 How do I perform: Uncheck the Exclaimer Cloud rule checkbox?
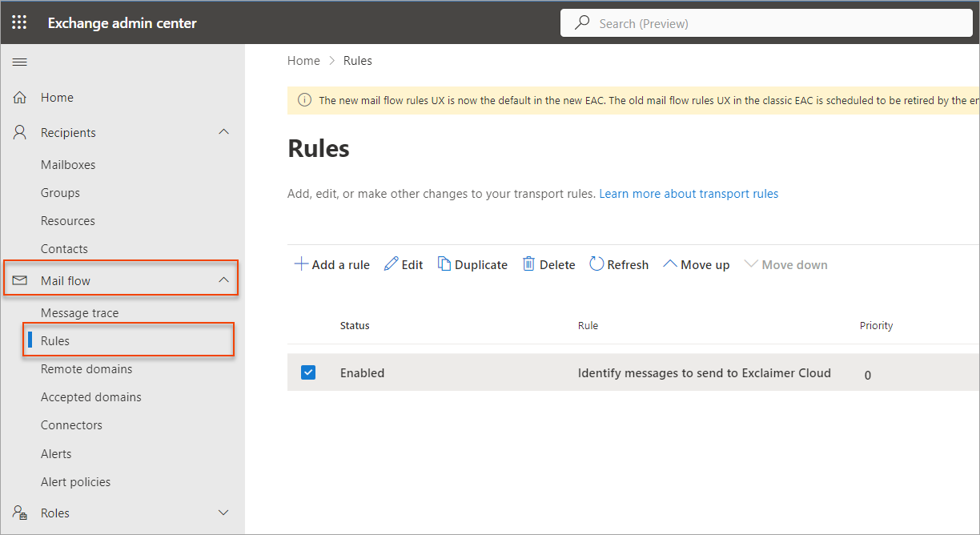coord(308,372)
